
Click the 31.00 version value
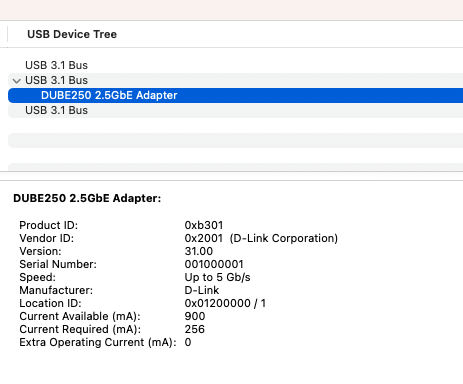click(x=199, y=251)
